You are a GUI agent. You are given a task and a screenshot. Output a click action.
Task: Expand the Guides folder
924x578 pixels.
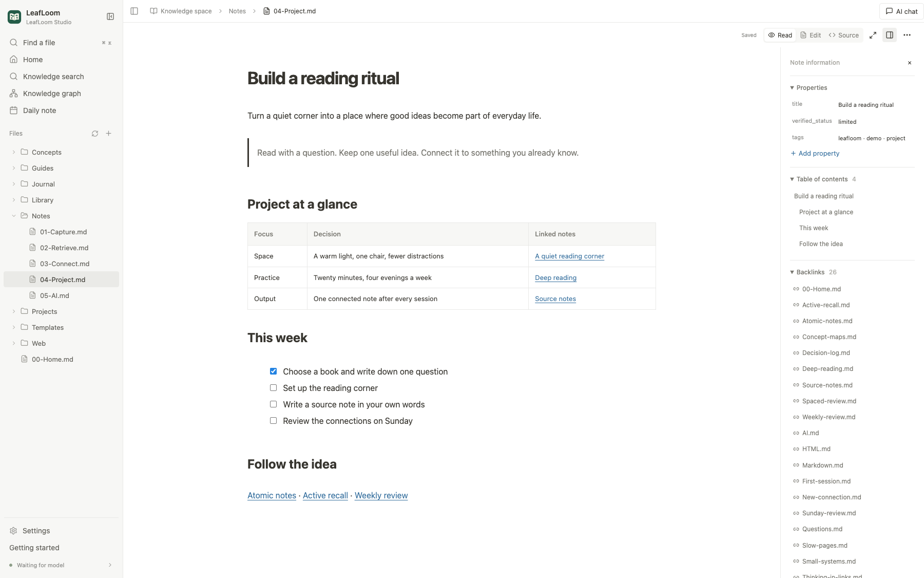pyautogui.click(x=14, y=168)
